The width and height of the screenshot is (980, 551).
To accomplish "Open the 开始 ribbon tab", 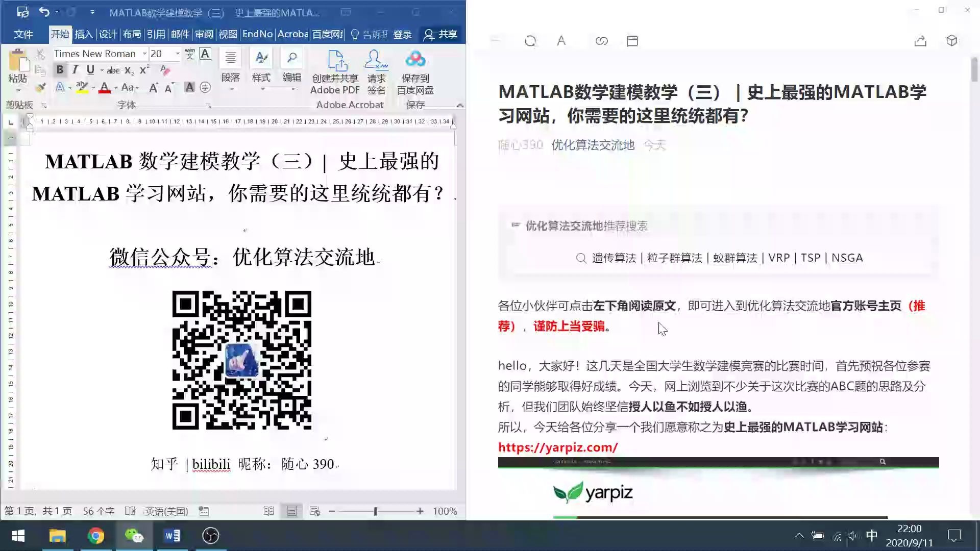I will coord(60,34).
